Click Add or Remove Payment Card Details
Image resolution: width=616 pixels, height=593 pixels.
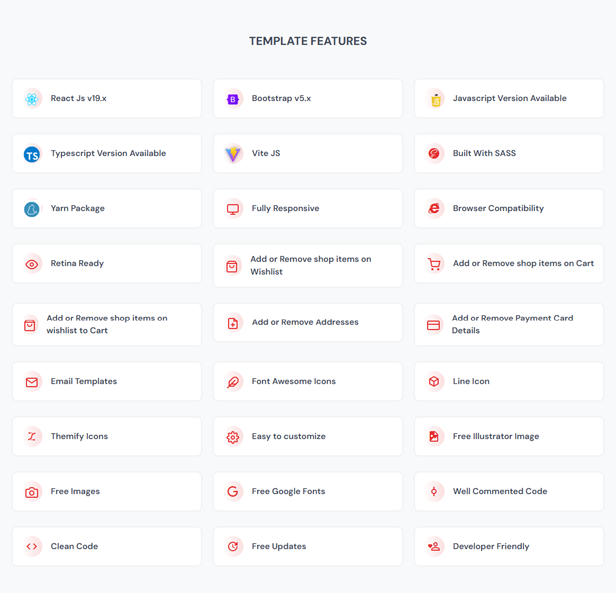click(512, 324)
